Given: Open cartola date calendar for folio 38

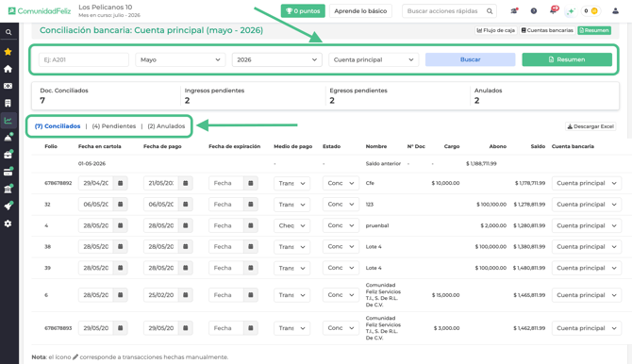Looking at the screenshot, I should click(x=120, y=247).
